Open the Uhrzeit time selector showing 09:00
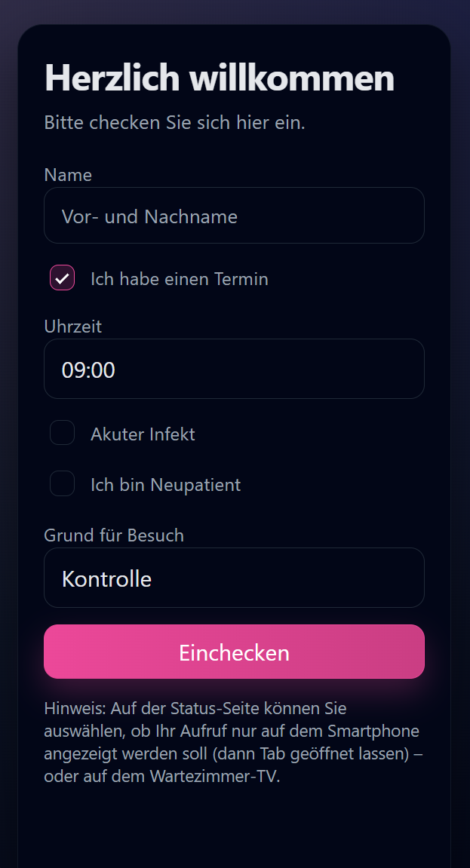The image size is (470, 868). (234, 369)
